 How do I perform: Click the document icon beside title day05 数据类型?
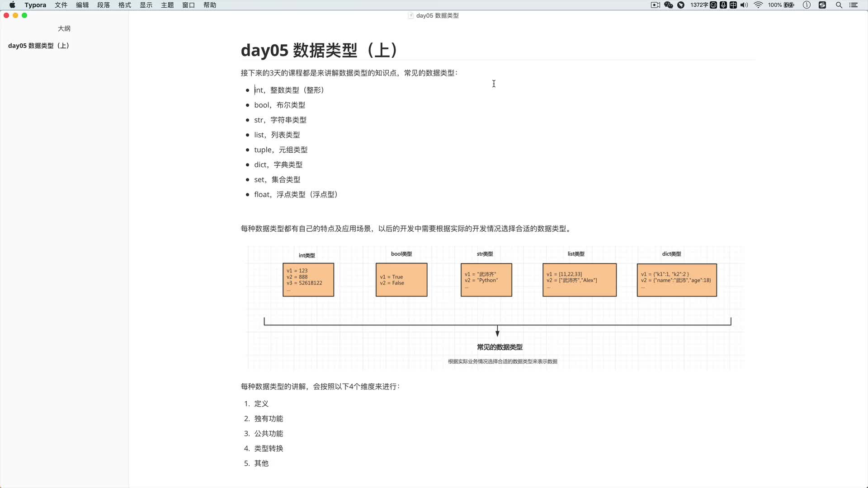[411, 15]
